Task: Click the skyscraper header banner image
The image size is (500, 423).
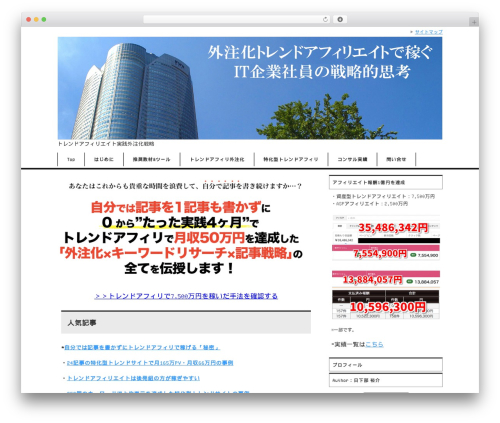Action: pyautogui.click(x=250, y=88)
